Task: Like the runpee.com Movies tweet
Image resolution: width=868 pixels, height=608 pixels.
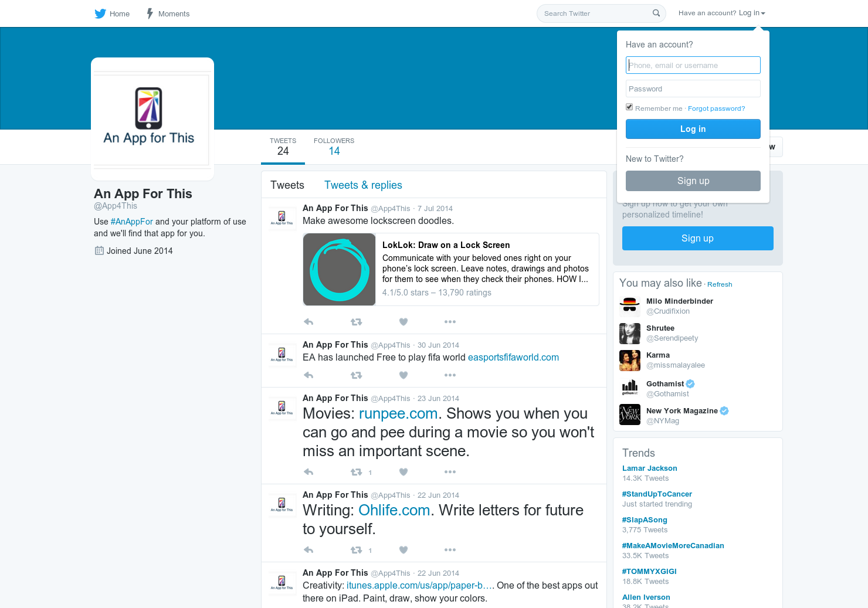Action: coord(404,472)
